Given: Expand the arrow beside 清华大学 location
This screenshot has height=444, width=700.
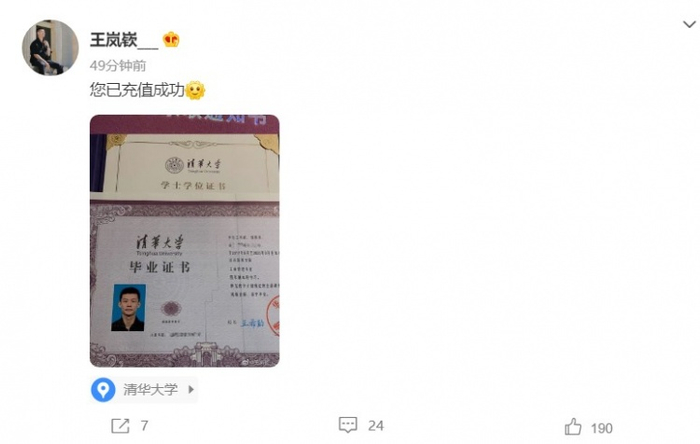Looking at the screenshot, I should click(x=191, y=389).
